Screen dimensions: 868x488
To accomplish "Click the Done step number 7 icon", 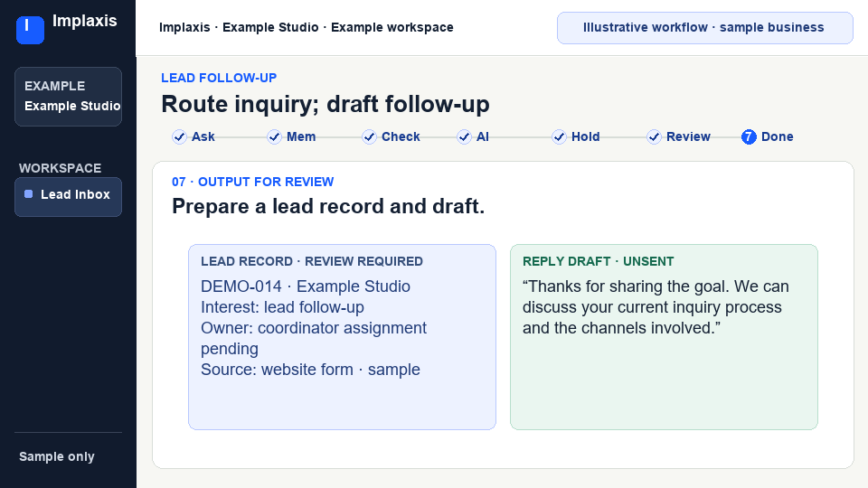I will [x=749, y=136].
